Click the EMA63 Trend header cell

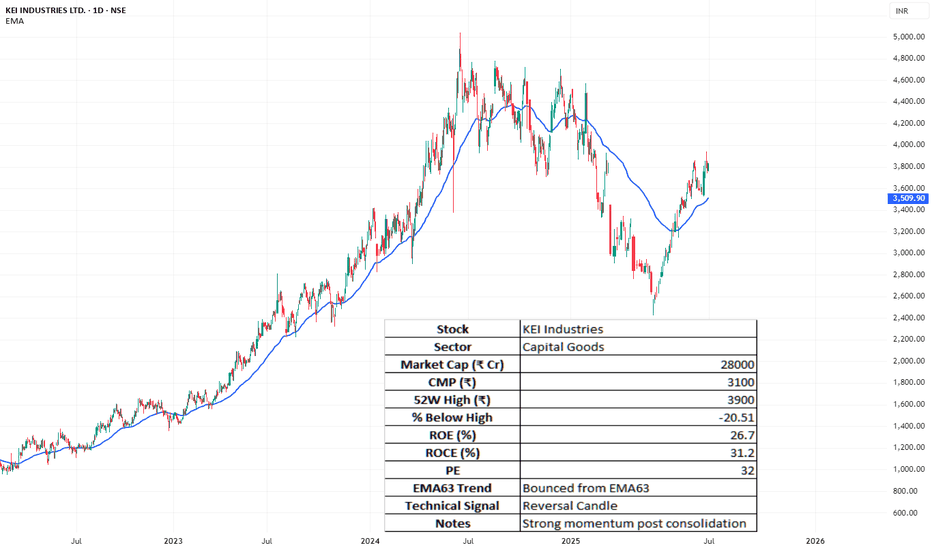[x=452, y=488]
